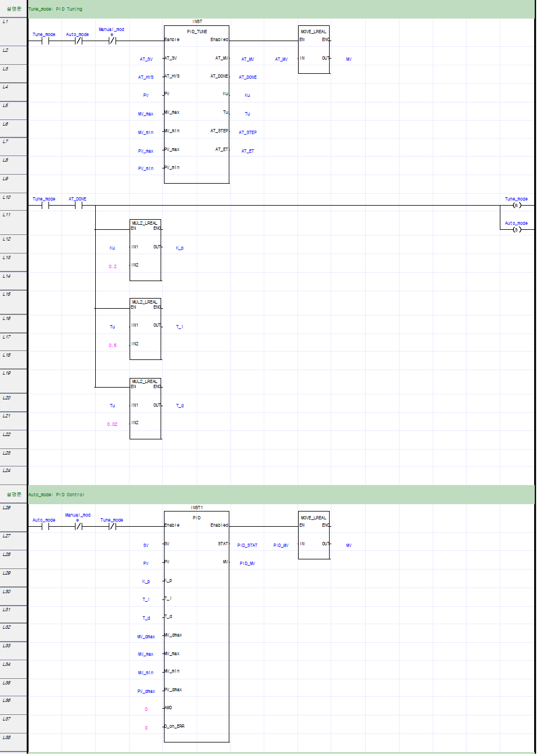Click the MOVE_LREAL block in the PID Control rung
The width and height of the screenshot is (537, 756).
(x=314, y=535)
